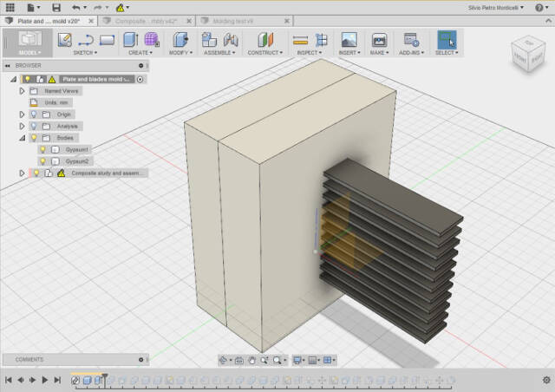Open the SKETCH dropdown menu
Image resolution: width=555 pixels, height=392 pixels.
click(x=85, y=52)
